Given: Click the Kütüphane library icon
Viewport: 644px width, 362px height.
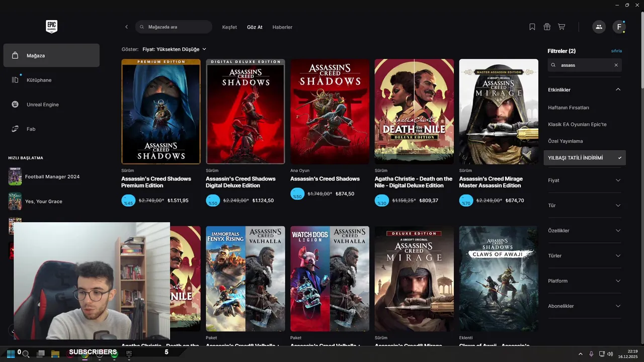Looking at the screenshot, I should (x=15, y=80).
